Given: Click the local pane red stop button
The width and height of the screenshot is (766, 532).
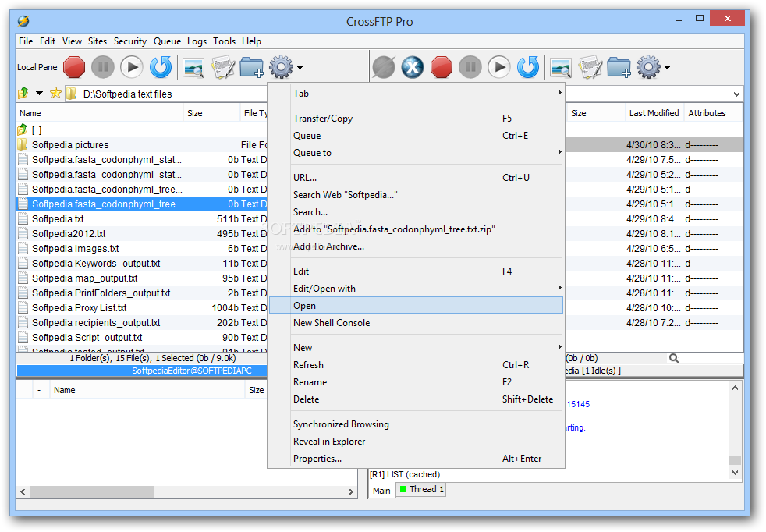Looking at the screenshot, I should point(74,67).
